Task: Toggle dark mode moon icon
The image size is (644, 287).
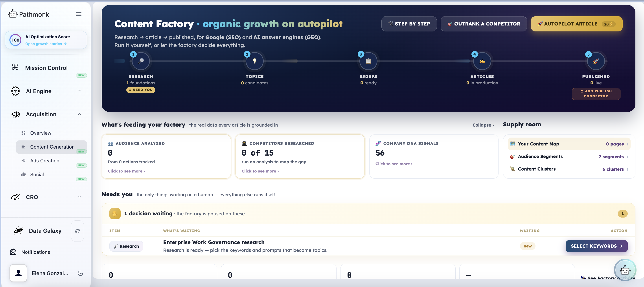Action: (80, 273)
